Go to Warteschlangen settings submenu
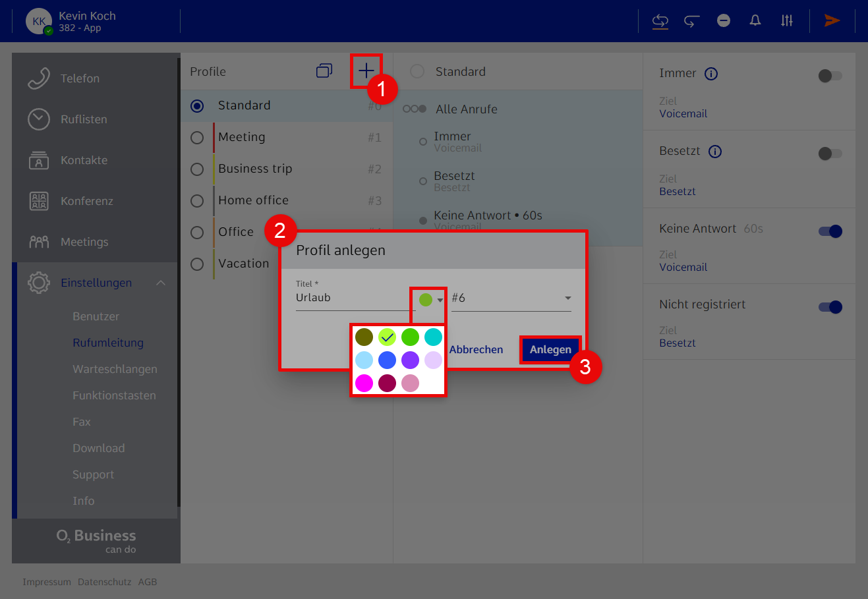868x599 pixels. tap(115, 369)
